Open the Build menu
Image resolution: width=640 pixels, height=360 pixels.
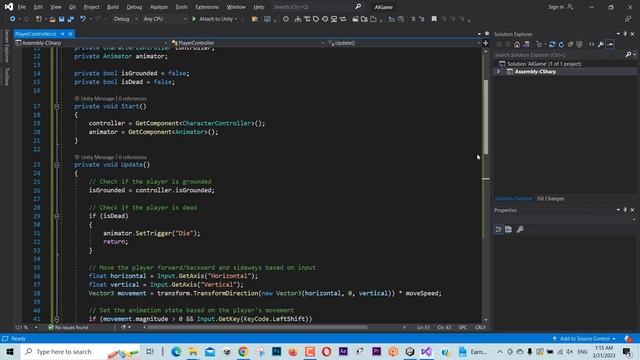coord(113,7)
